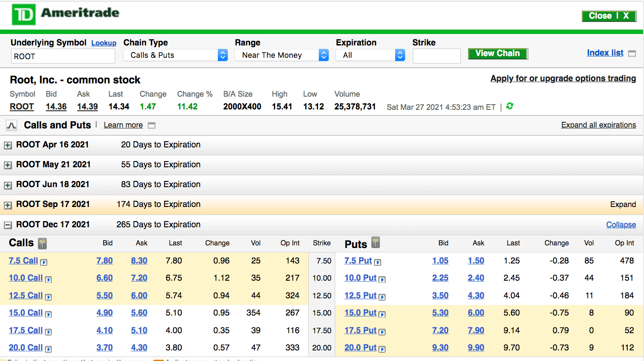The height and width of the screenshot is (361, 644).
Task: Click inside the Strike input field
Action: pyautogui.click(x=436, y=56)
